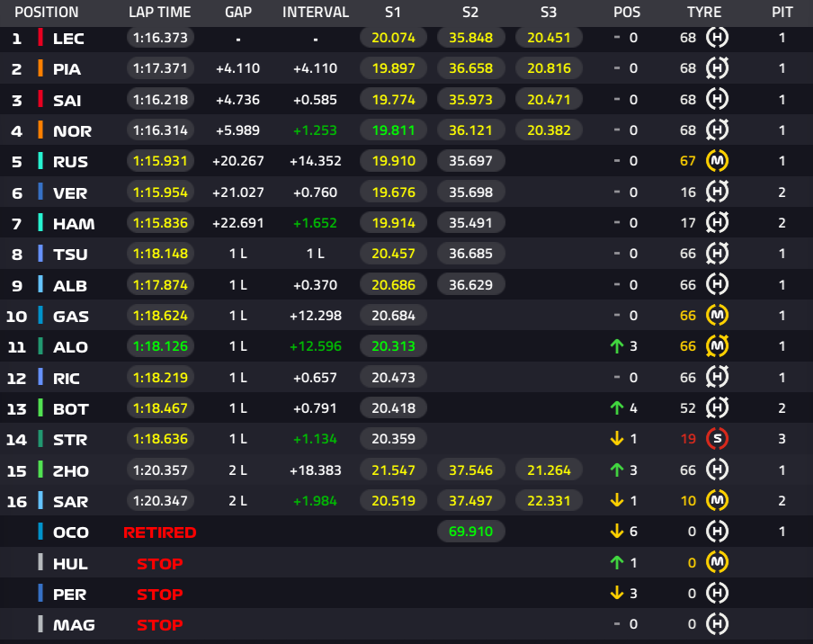Click the hard tyre icon in OCO row
813x644 pixels.
[717, 532]
